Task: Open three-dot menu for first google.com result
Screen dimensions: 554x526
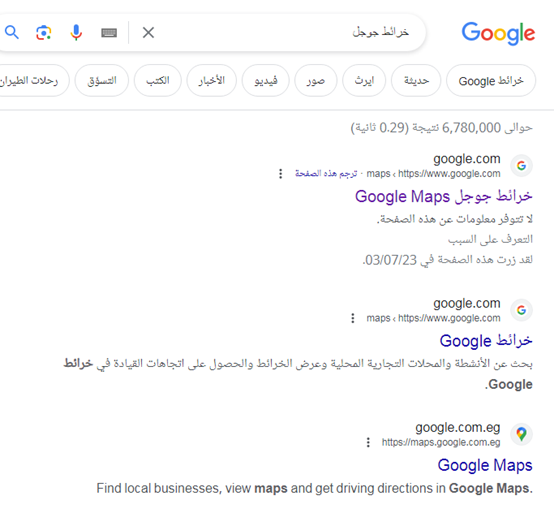Action: click(x=281, y=173)
